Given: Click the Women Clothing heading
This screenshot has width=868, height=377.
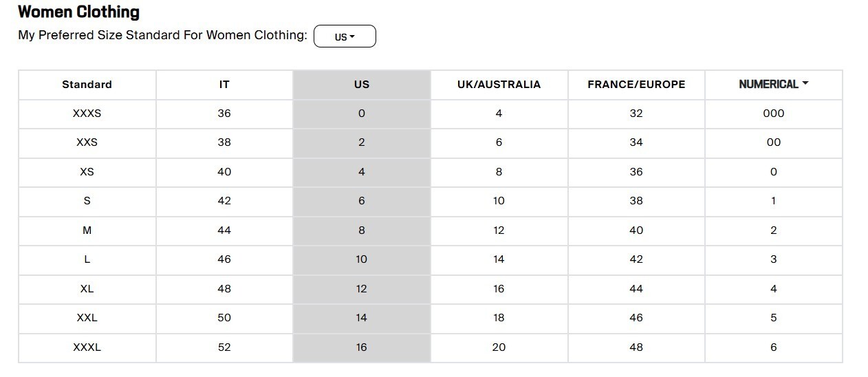Looking at the screenshot, I should [78, 12].
